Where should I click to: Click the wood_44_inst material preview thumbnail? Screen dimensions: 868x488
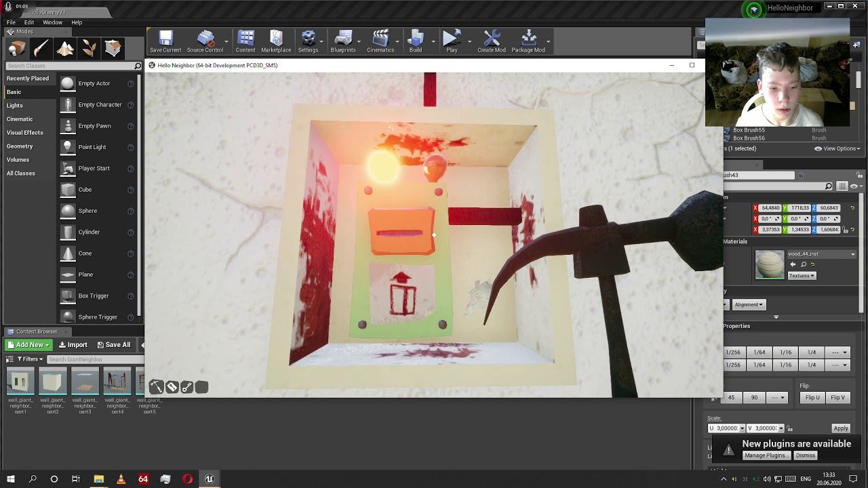pos(770,264)
